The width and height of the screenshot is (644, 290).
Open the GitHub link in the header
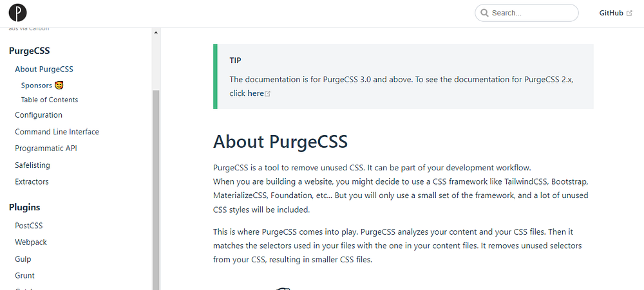pyautogui.click(x=611, y=13)
